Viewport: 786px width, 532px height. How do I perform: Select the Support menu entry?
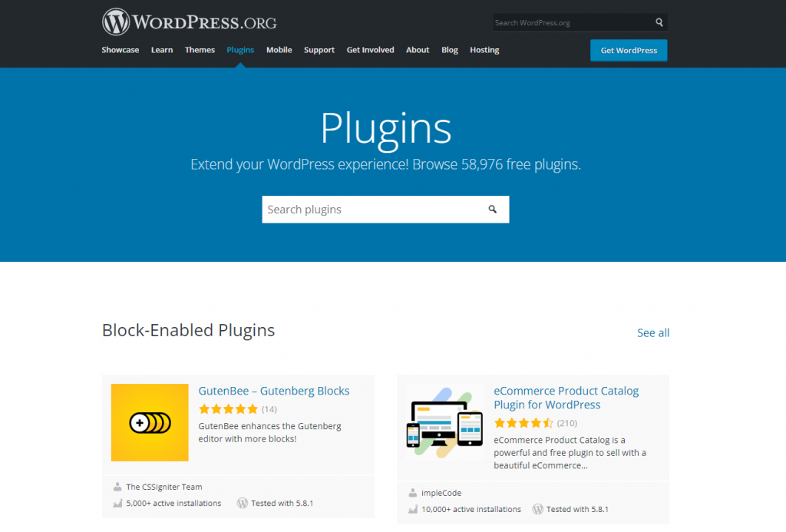[x=319, y=50]
